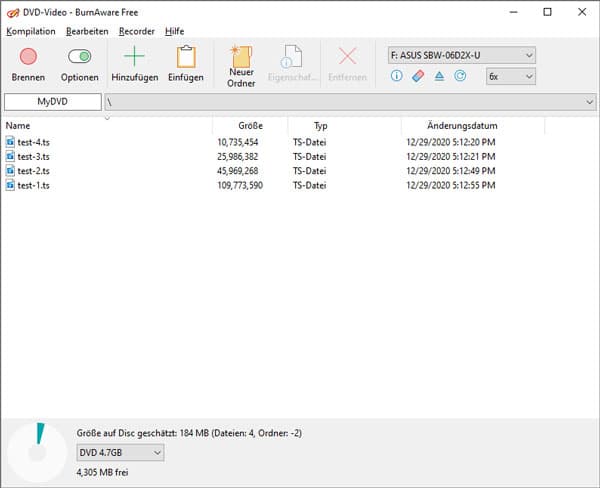
Task: Select the file name test-1.ts
Action: click(34, 186)
